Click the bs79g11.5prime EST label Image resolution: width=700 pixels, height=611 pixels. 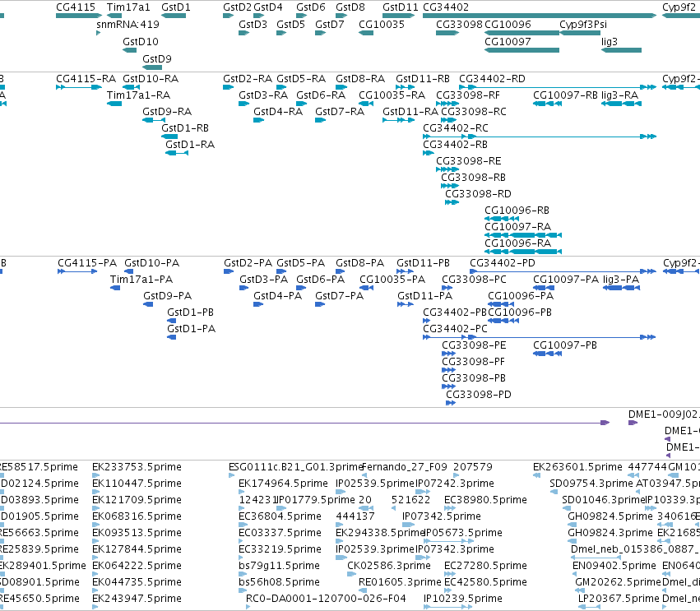(279, 566)
